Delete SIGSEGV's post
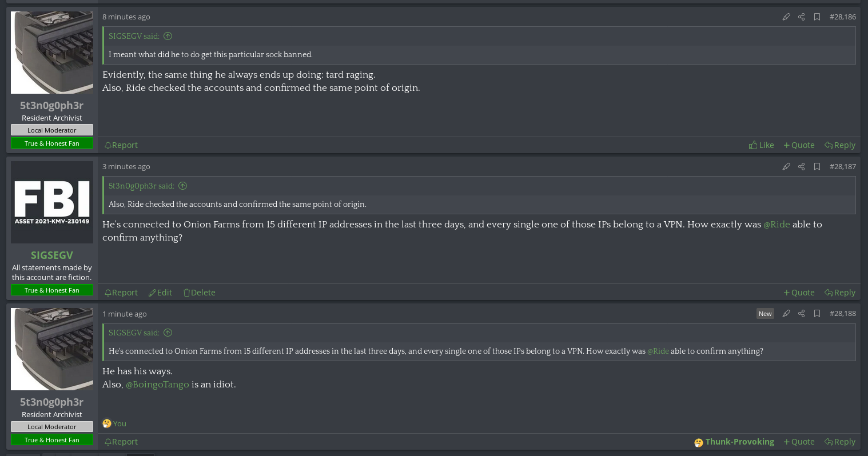Screen dimensions: 868x456 point(199,293)
